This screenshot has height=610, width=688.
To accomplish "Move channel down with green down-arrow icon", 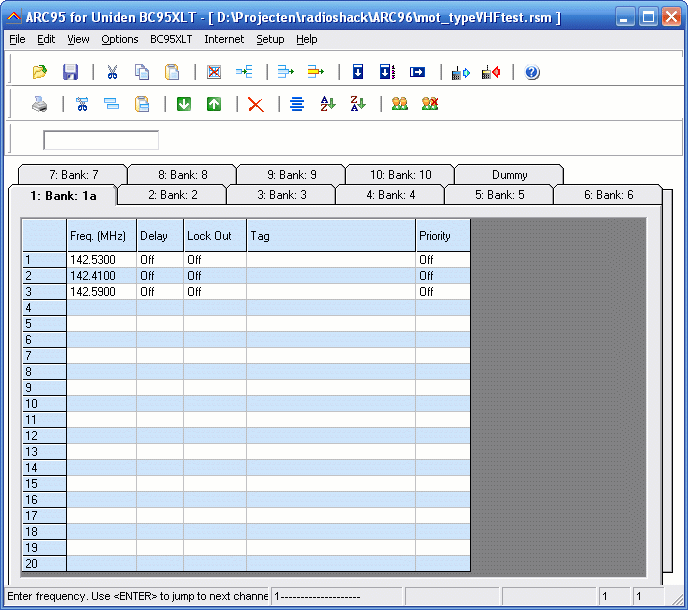I will [184, 104].
